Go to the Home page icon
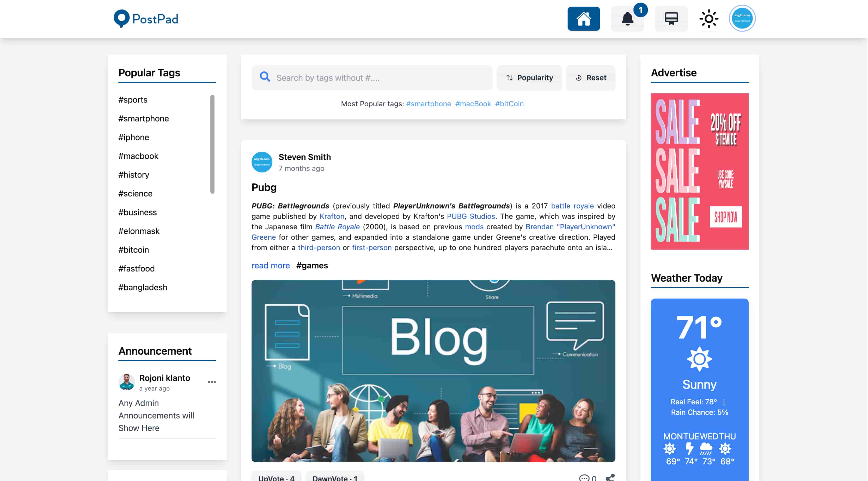The image size is (868, 481). click(584, 18)
